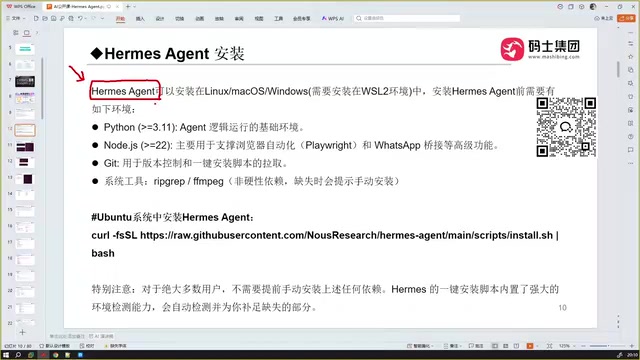Image resolution: width=640 pixels, height=360 pixels.
Task: Open the zoom percentage dropdown
Action: point(567,346)
